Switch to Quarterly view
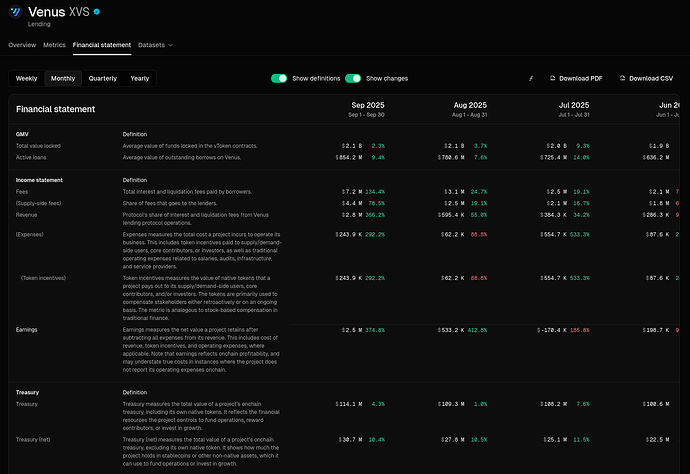 (x=102, y=78)
